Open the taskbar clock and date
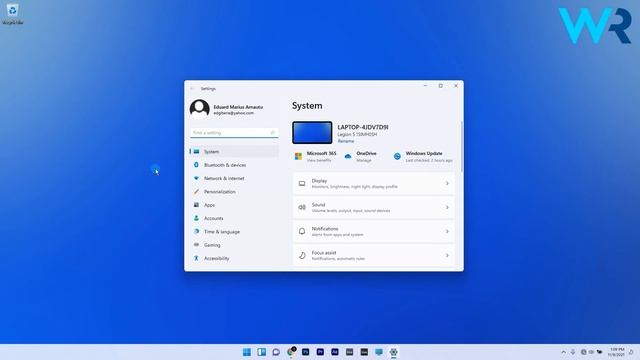 click(x=616, y=352)
